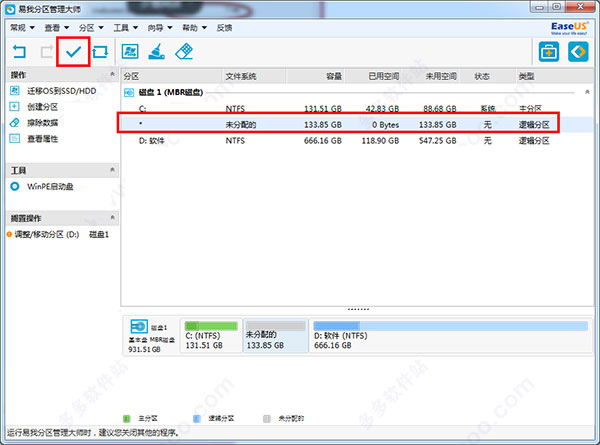Screen dimensions: 600x445
Task: Open the 分区 menu
Action: [91, 28]
